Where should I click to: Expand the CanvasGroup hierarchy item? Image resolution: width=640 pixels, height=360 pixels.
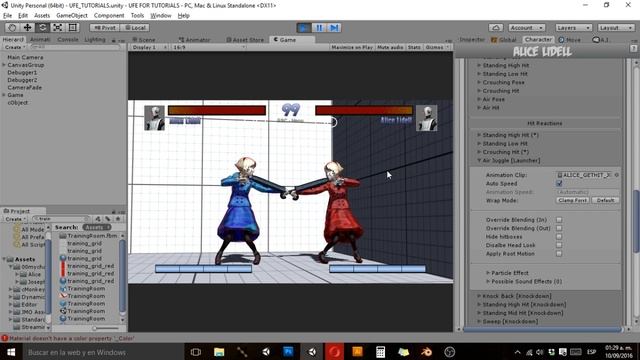pos(4,65)
